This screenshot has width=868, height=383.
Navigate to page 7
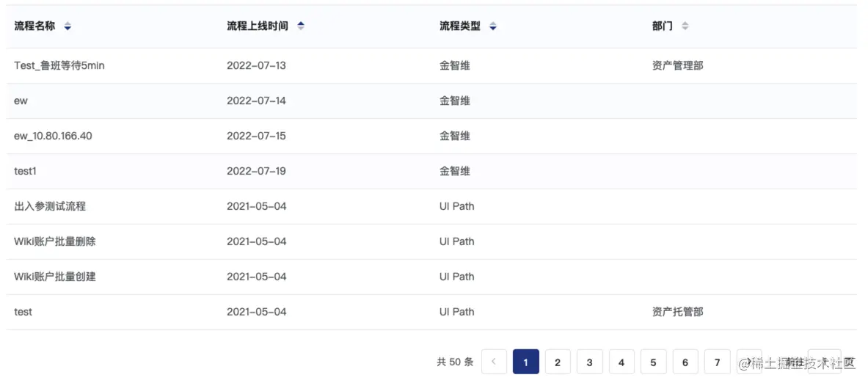pyautogui.click(x=717, y=362)
